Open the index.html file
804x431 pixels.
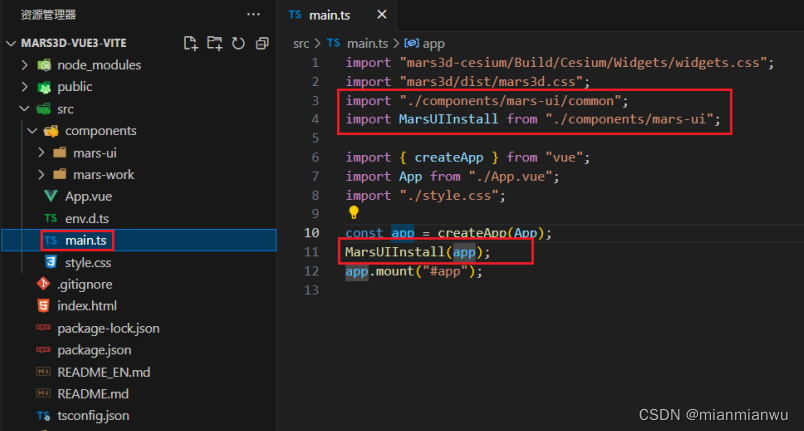tap(87, 306)
